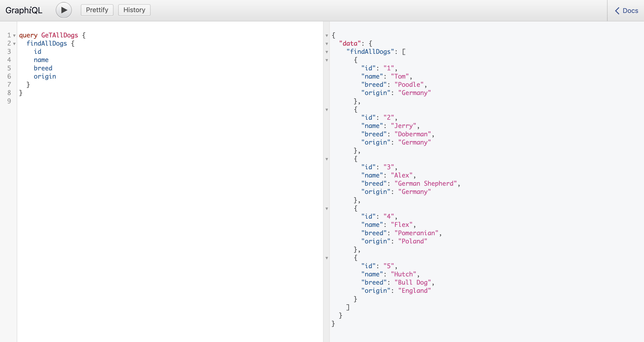This screenshot has width=644, height=342.
Task: Click the Prettify button
Action: 97,10
